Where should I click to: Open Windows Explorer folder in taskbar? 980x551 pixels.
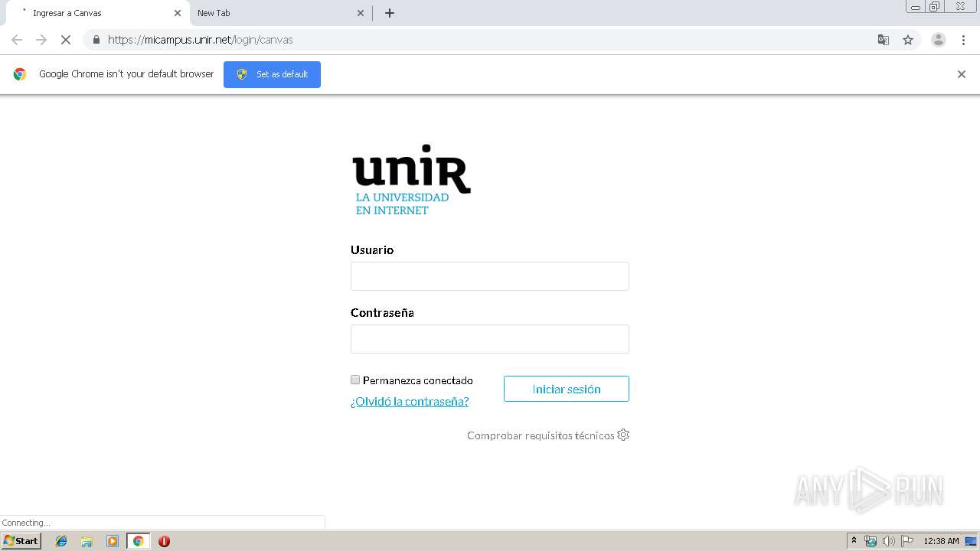pos(87,541)
